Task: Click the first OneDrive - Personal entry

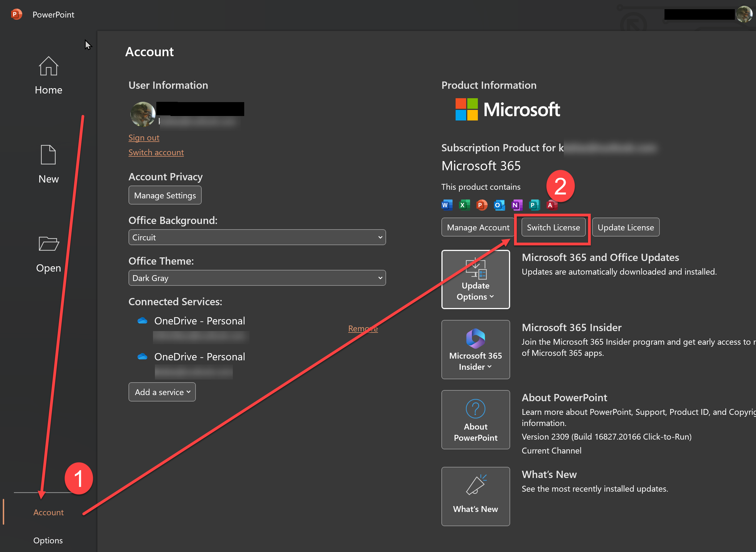Action: (x=199, y=321)
